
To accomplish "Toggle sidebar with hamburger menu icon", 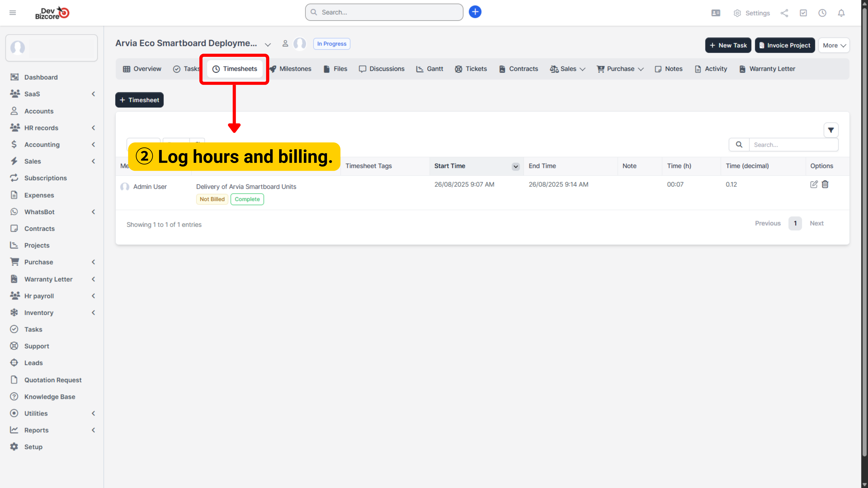I will tap(12, 13).
